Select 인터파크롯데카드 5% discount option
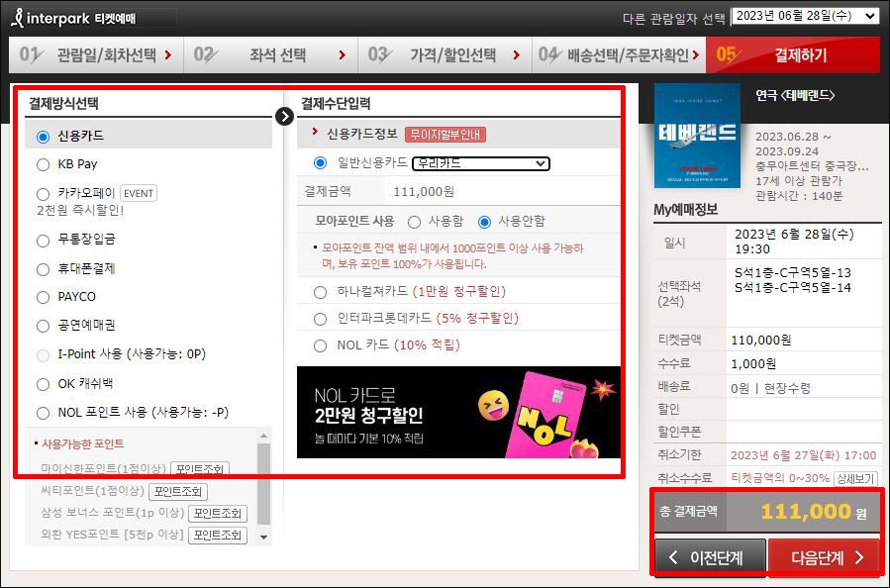The height and width of the screenshot is (588, 890). [320, 319]
